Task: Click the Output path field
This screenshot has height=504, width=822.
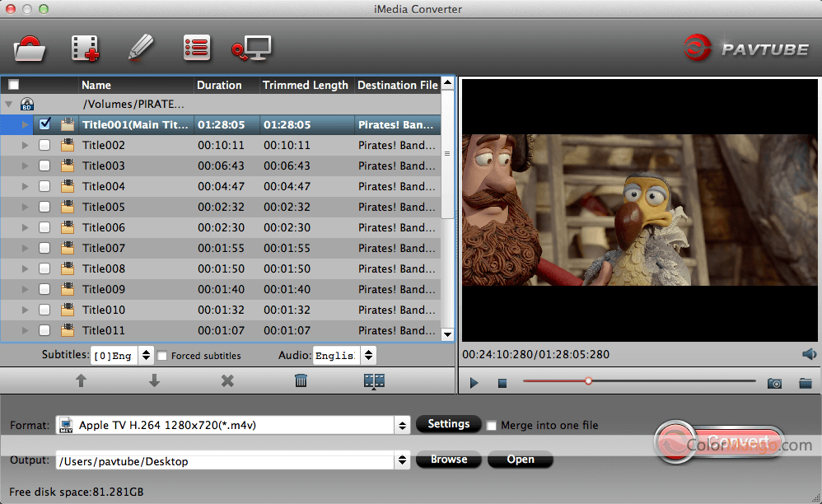Action: point(226,461)
